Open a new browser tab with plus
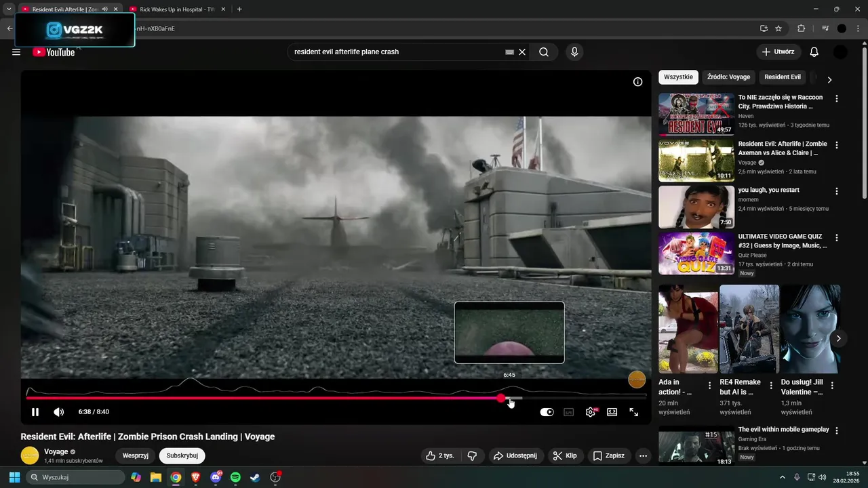Viewport: 868px width, 488px height. pos(239,9)
